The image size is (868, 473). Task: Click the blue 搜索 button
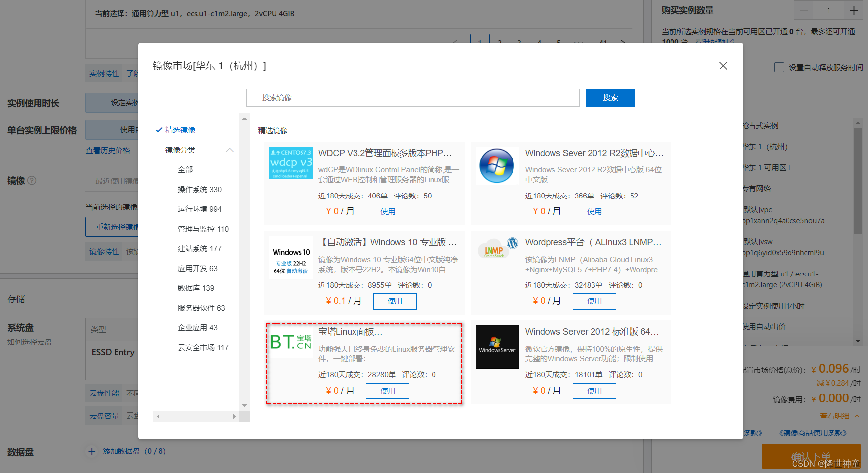pos(610,98)
